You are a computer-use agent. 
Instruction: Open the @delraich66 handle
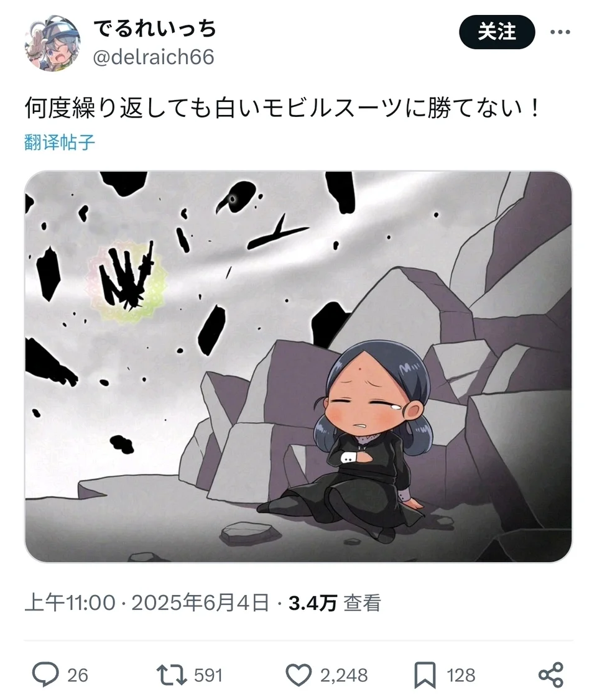[154, 57]
